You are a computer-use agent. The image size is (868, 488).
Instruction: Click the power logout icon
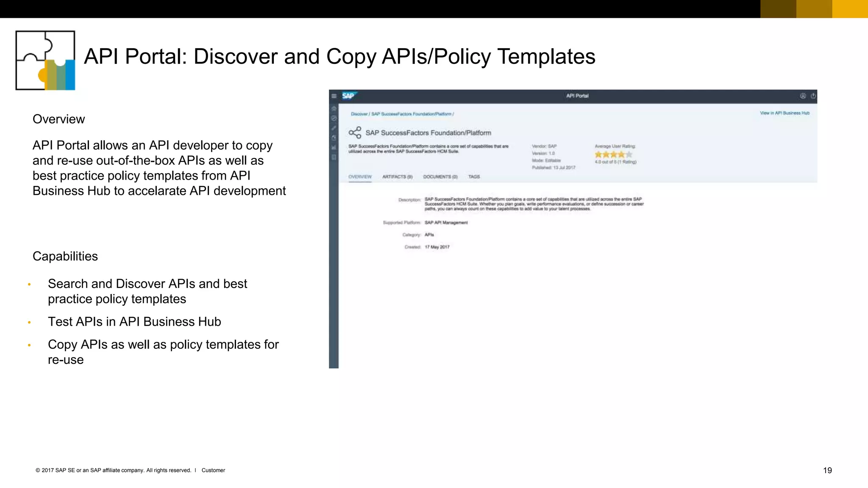[x=813, y=96]
